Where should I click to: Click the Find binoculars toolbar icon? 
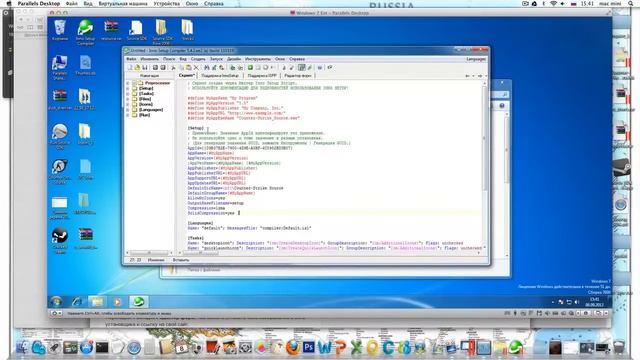point(207,67)
